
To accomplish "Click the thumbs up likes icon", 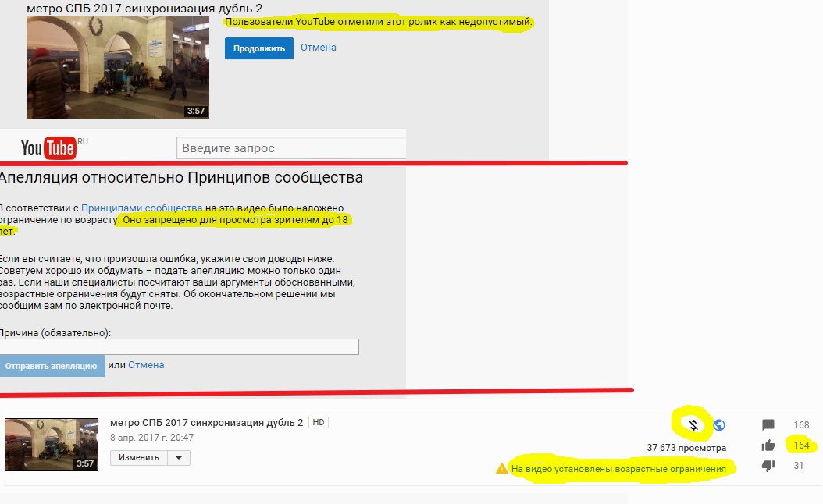I will point(768,445).
